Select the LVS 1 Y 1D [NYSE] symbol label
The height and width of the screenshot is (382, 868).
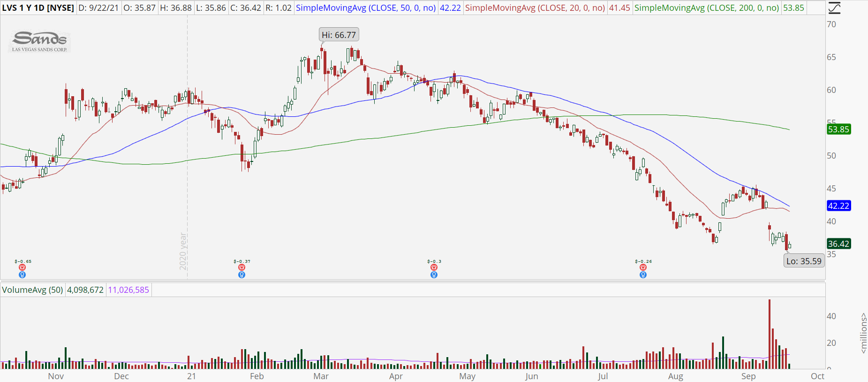(38, 8)
